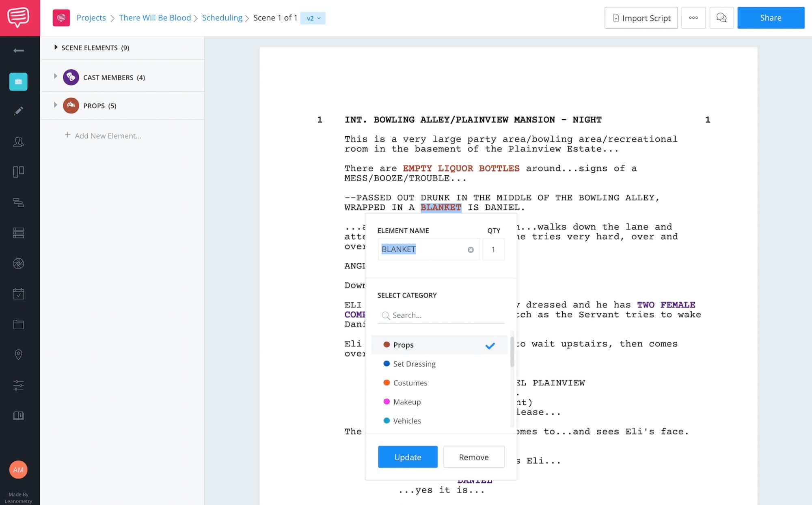Open the calendar icon in sidebar

[x=18, y=294]
